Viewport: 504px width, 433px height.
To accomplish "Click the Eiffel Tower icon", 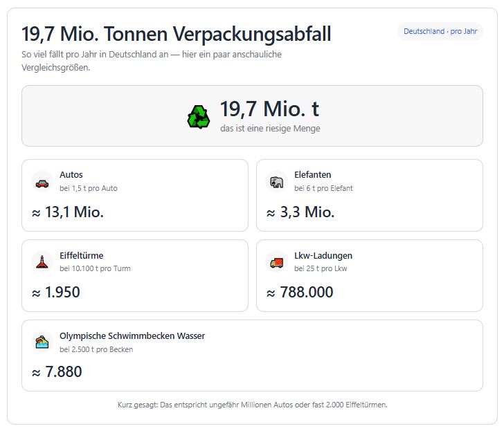I will 42,262.
